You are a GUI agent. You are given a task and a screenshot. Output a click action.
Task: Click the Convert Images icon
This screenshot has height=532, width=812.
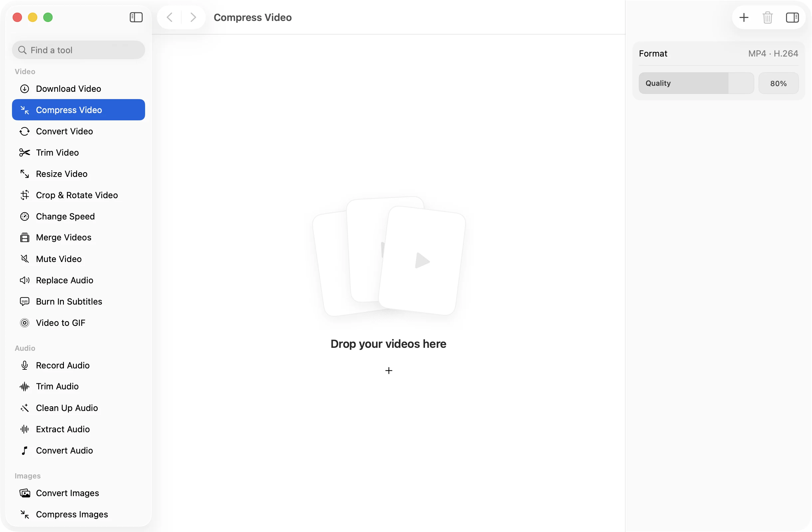coord(25,493)
